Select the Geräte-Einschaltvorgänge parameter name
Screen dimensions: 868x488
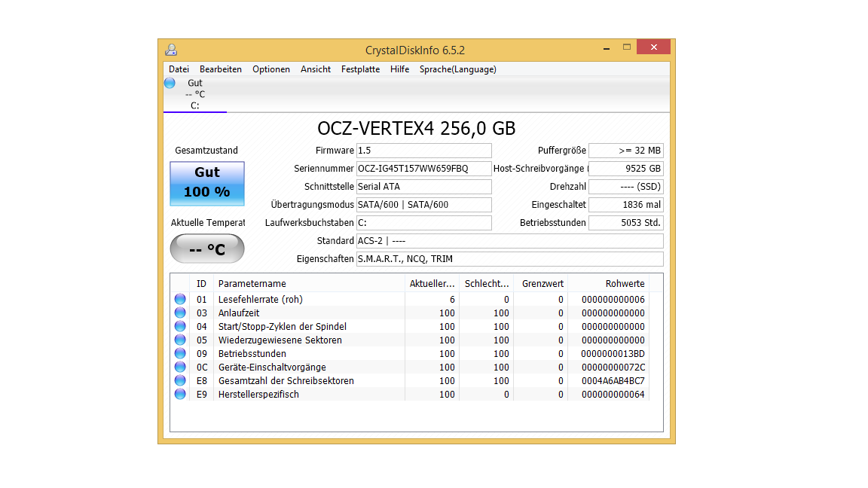click(x=272, y=367)
